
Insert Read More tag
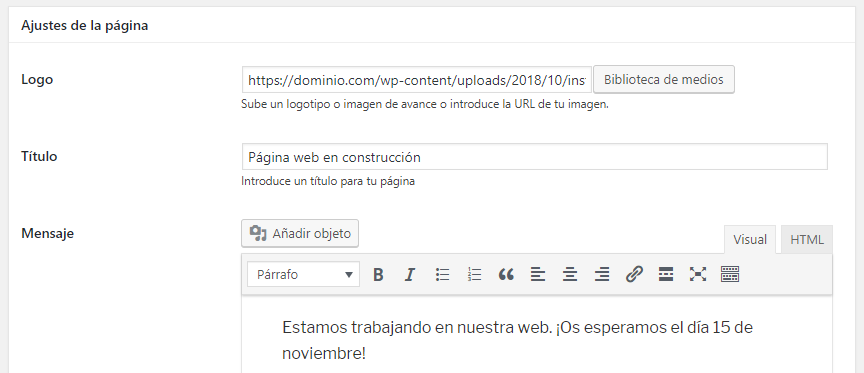[666, 274]
